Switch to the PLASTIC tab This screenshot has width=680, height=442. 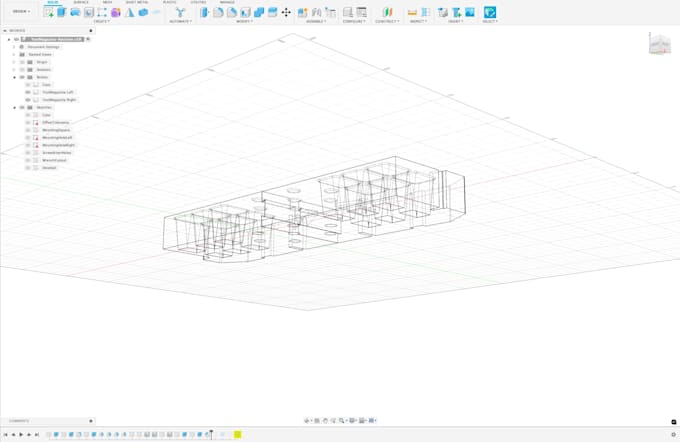point(170,2)
